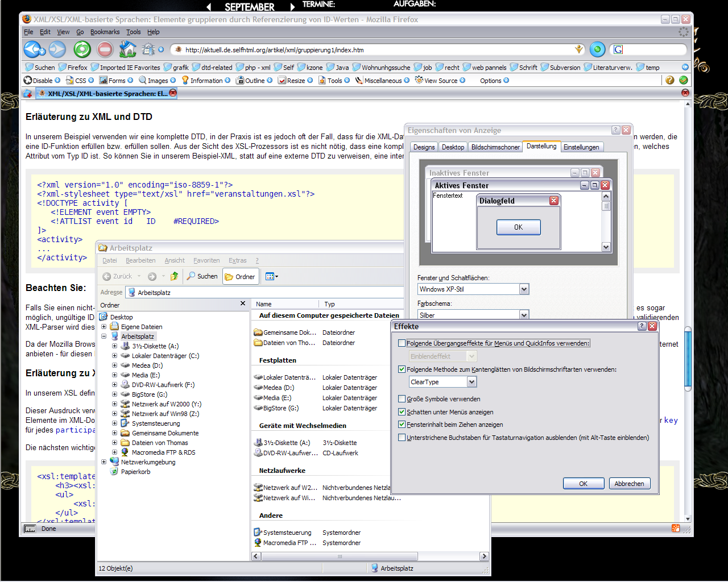Expand the Netzwerkumgebung tree node
728x582 pixels.
104,462
